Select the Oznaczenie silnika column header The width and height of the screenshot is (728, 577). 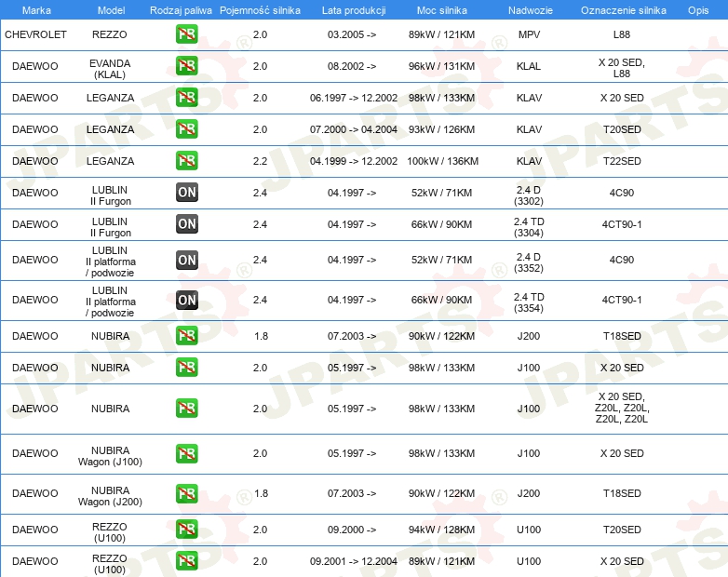pyautogui.click(x=624, y=10)
